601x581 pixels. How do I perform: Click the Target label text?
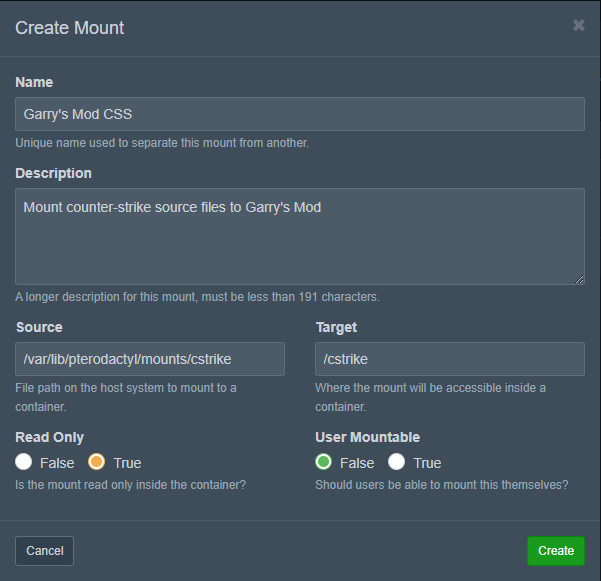336,327
